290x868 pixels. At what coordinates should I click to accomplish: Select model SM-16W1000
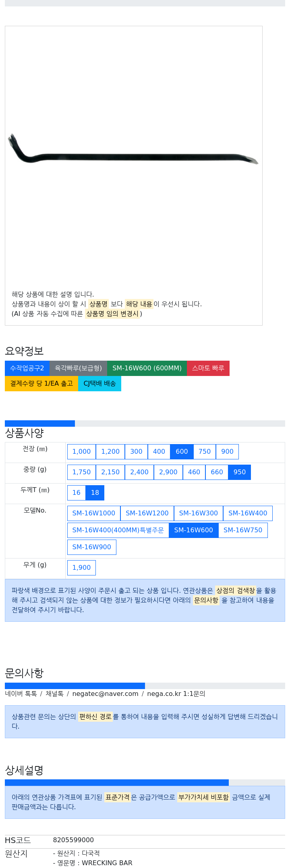[94, 513]
